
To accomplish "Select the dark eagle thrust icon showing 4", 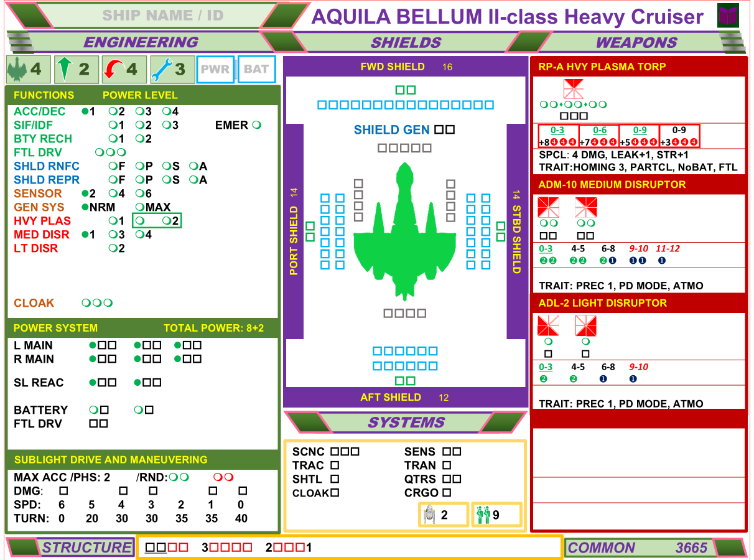I will coord(19,69).
